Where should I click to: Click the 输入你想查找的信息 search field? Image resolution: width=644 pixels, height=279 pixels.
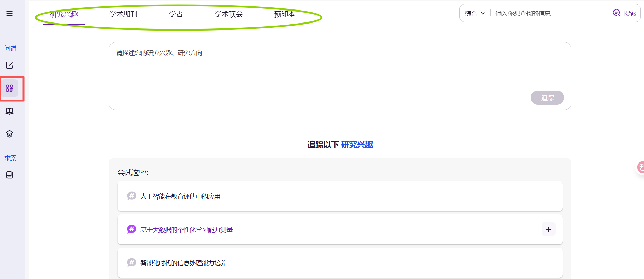[x=551, y=13]
